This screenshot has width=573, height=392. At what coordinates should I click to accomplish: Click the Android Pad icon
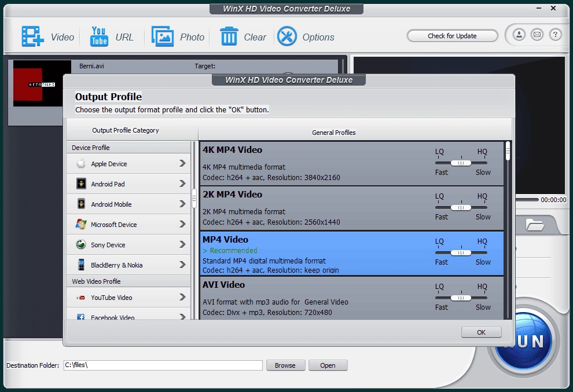click(x=81, y=184)
